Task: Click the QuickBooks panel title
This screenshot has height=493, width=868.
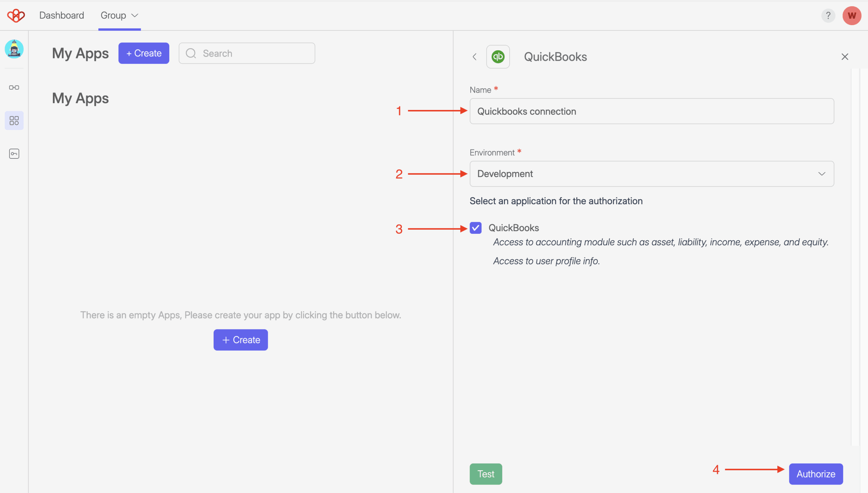Action: (x=555, y=57)
